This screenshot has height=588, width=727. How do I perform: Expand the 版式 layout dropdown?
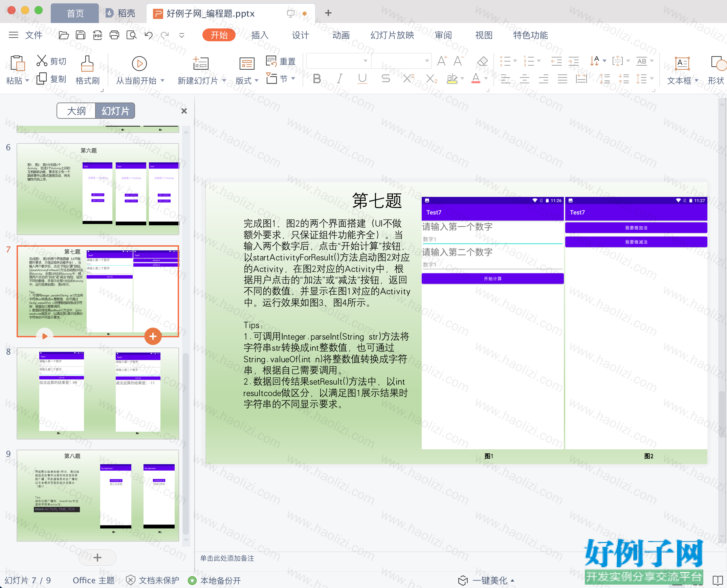coord(257,81)
